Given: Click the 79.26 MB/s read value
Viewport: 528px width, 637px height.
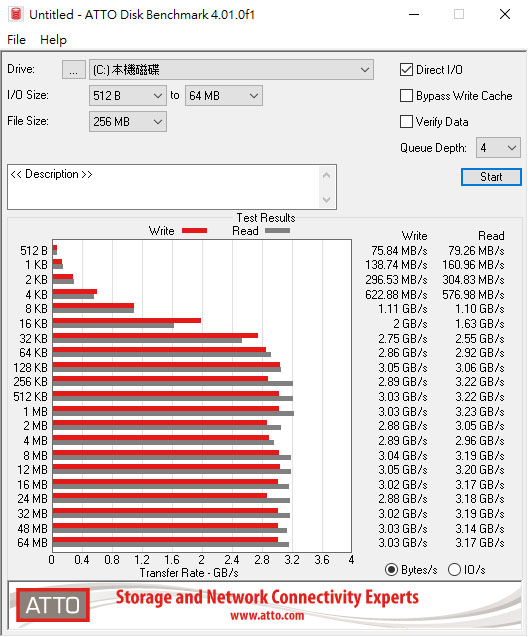Looking at the screenshot, I should tap(476, 251).
